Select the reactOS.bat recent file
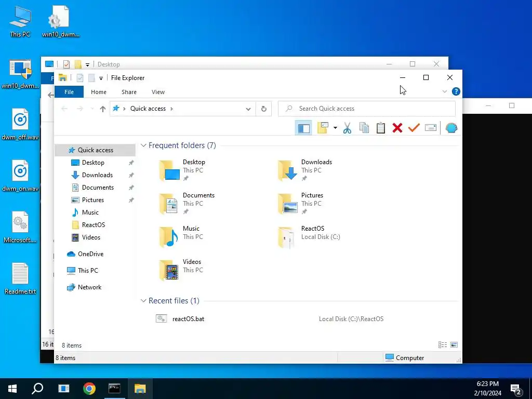This screenshot has width=532, height=399. (188, 319)
